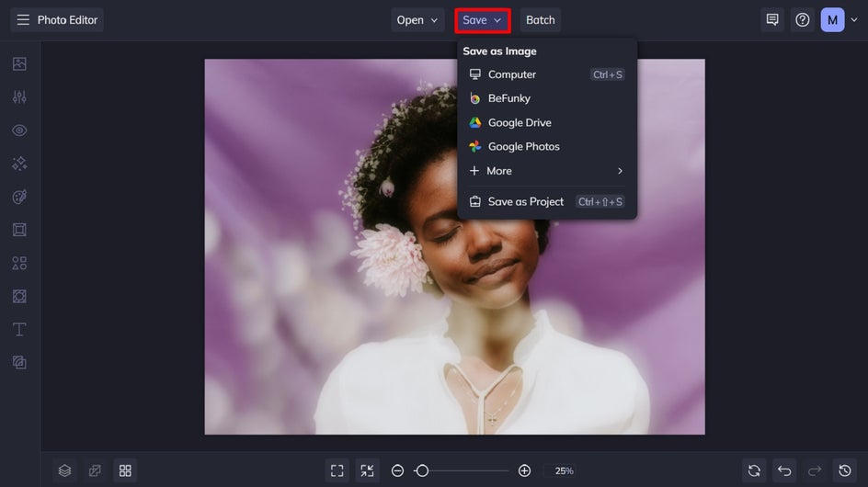Choose Save as Project

coord(546,201)
